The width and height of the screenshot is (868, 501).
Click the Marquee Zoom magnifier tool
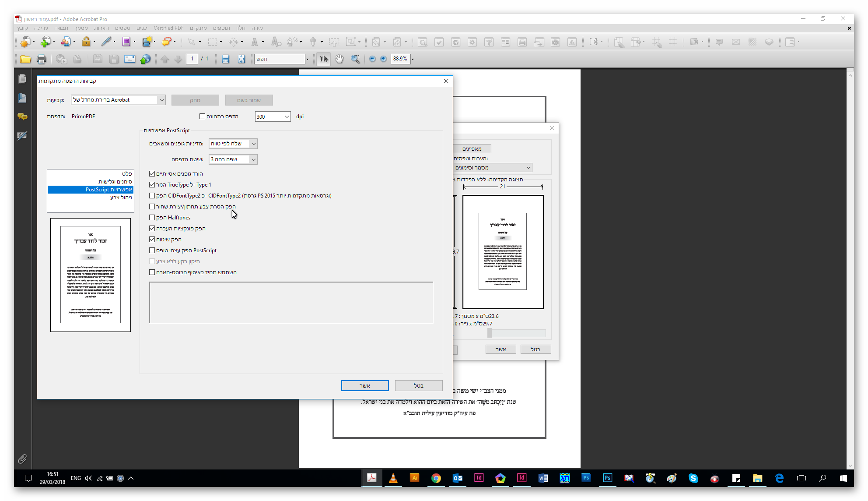(x=355, y=59)
